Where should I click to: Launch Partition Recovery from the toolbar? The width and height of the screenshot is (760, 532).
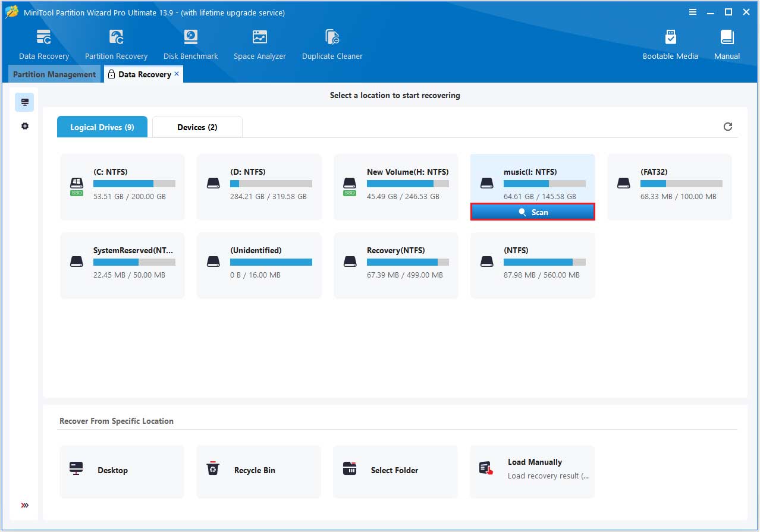click(x=116, y=45)
